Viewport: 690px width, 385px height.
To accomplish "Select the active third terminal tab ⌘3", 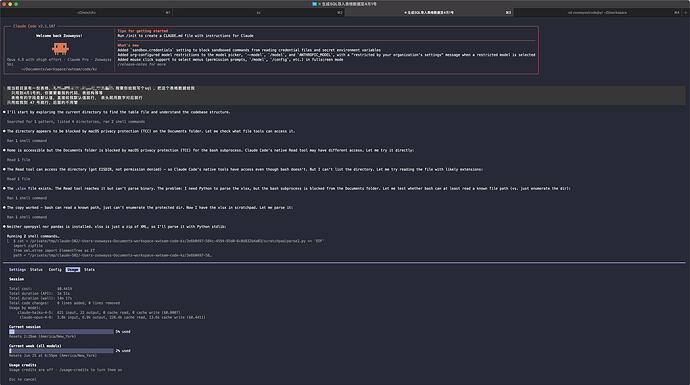I will click(429, 12).
